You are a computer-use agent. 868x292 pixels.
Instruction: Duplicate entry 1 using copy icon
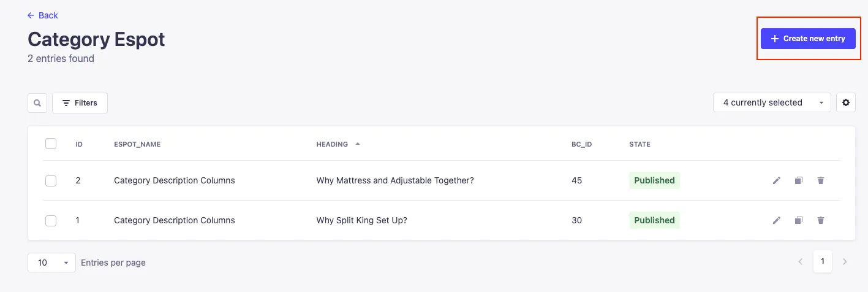coord(798,220)
